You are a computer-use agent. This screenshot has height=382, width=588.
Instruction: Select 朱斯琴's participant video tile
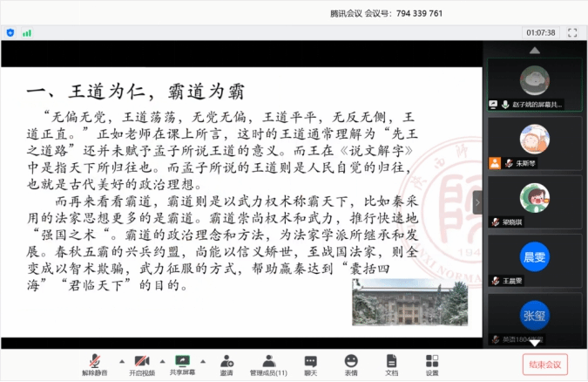[x=534, y=143]
